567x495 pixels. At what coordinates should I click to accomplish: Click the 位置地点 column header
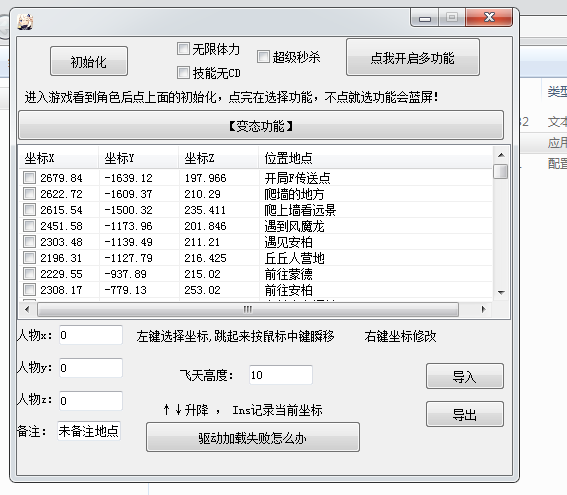point(375,158)
